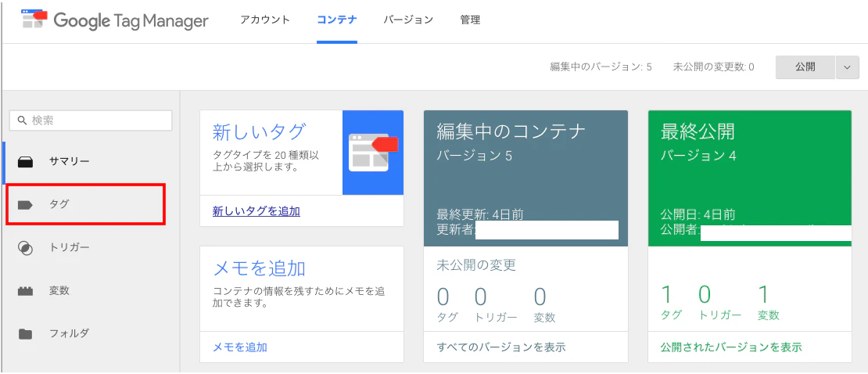Click 公開されたバージョンを表示 link
Screen dimensions: 868x374
pyautogui.click(x=731, y=347)
